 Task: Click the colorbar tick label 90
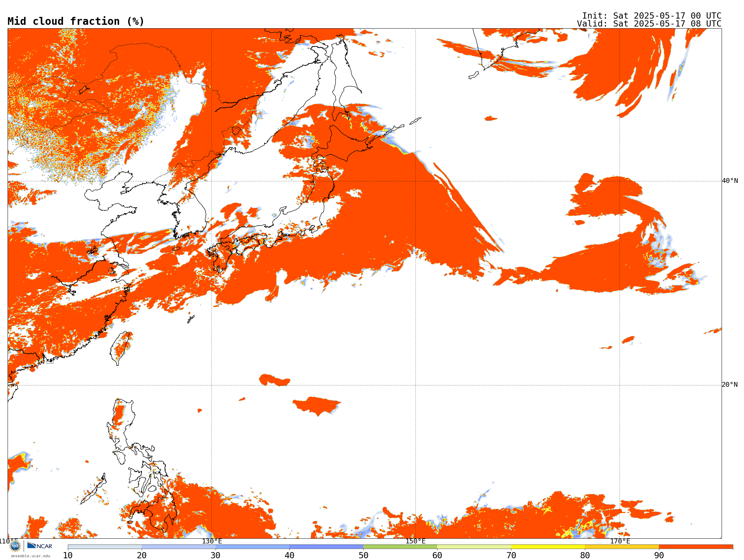(659, 556)
